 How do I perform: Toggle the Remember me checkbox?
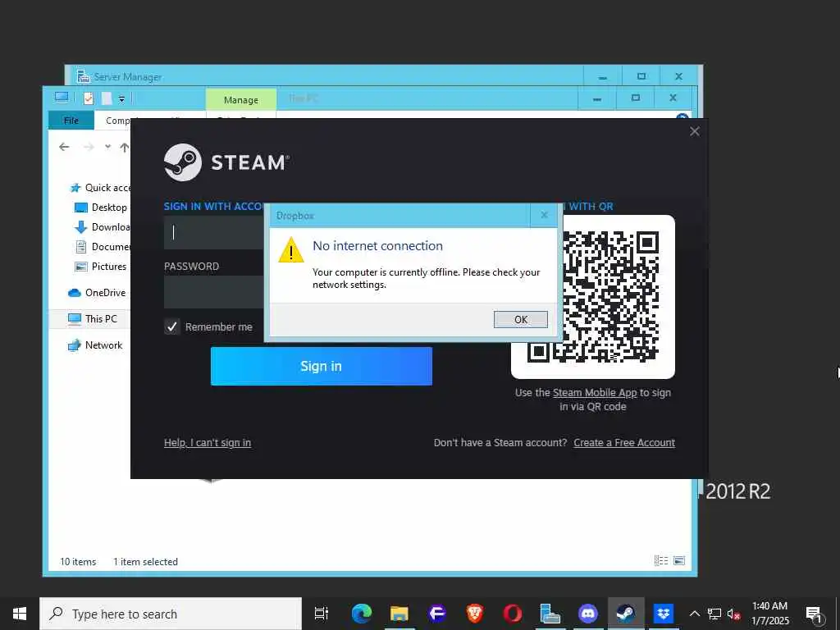[x=172, y=326]
